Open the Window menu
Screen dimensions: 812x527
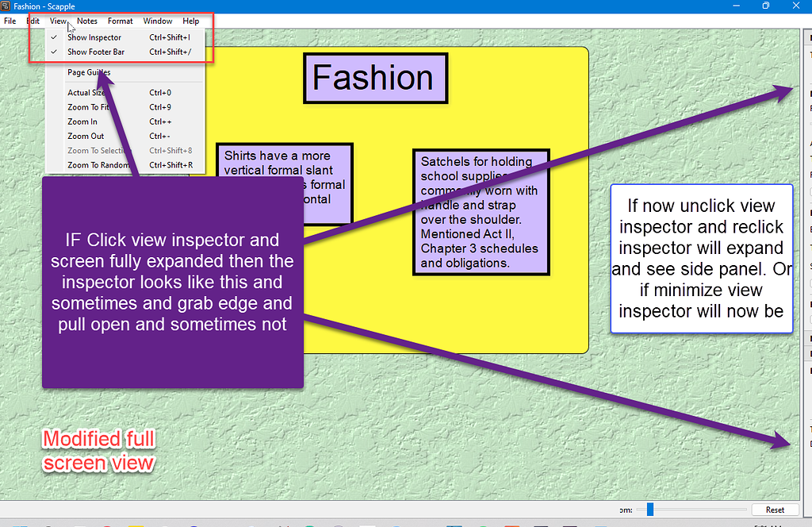(157, 21)
